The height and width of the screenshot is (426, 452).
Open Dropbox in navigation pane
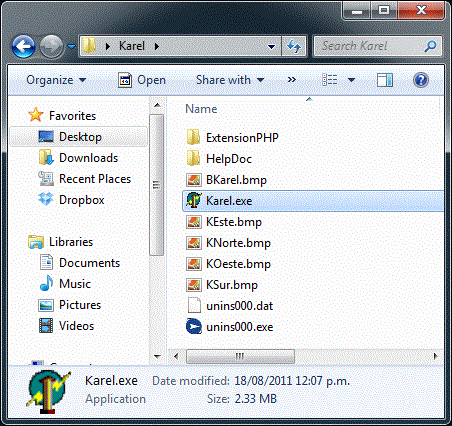click(x=82, y=200)
